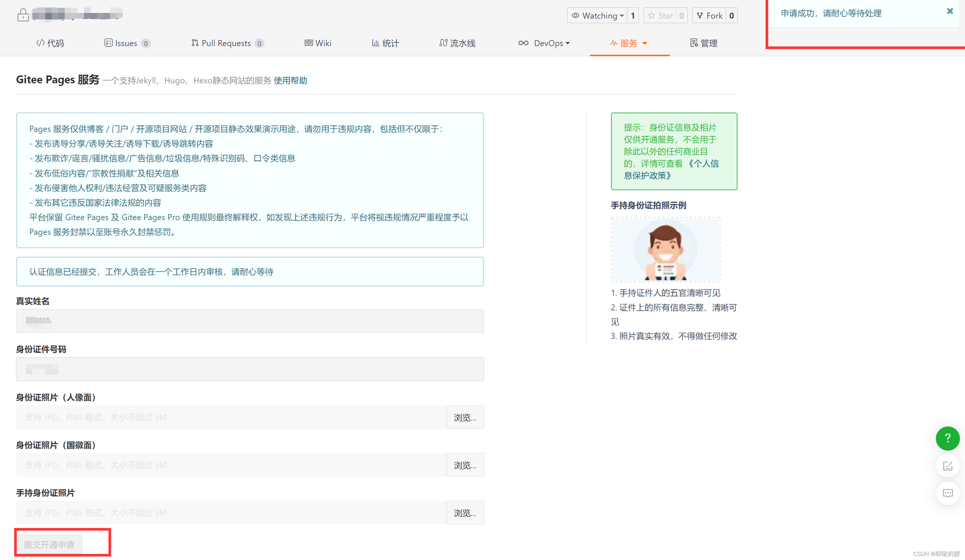The image size is (965, 560).
Task: Click the 身份证件号码 input field
Action: [x=250, y=369]
